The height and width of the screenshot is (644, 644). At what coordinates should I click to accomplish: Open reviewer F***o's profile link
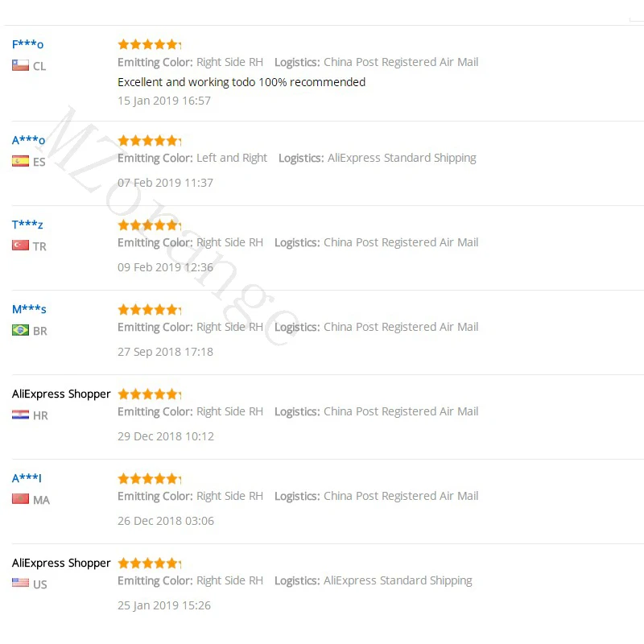click(28, 44)
